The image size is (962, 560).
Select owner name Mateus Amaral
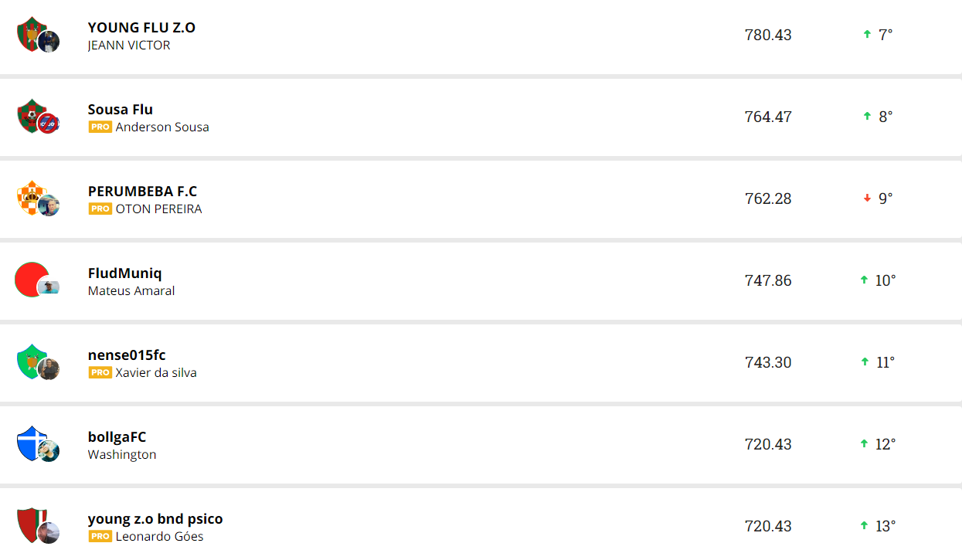(x=131, y=290)
